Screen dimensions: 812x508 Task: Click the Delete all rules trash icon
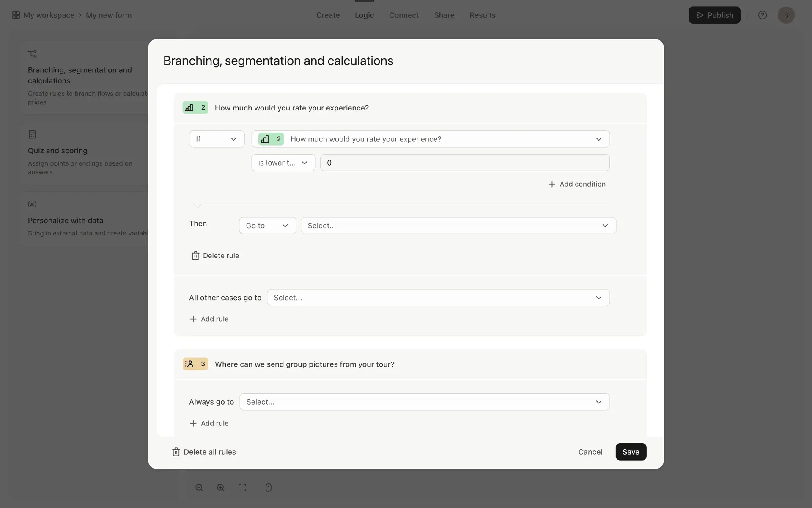[x=176, y=452]
